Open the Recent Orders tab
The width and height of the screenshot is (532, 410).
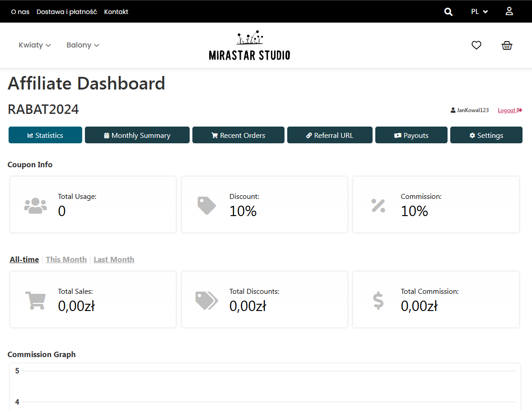[238, 135]
